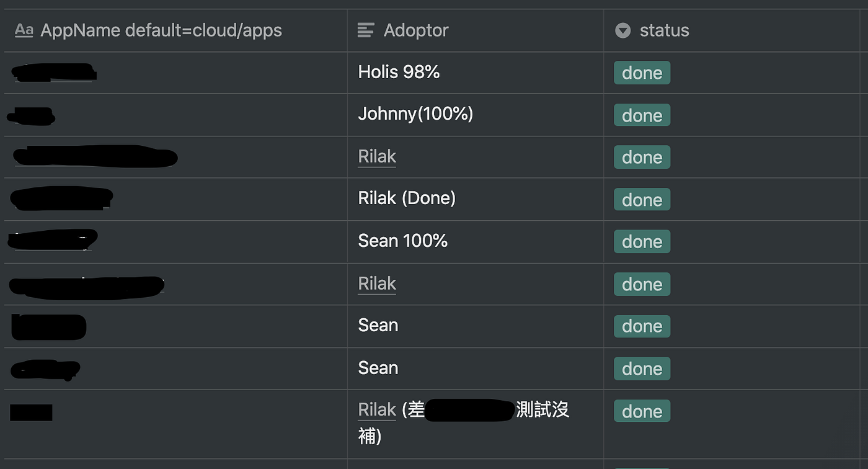Click the Johnny(100%) adoptor cell

pos(415,114)
